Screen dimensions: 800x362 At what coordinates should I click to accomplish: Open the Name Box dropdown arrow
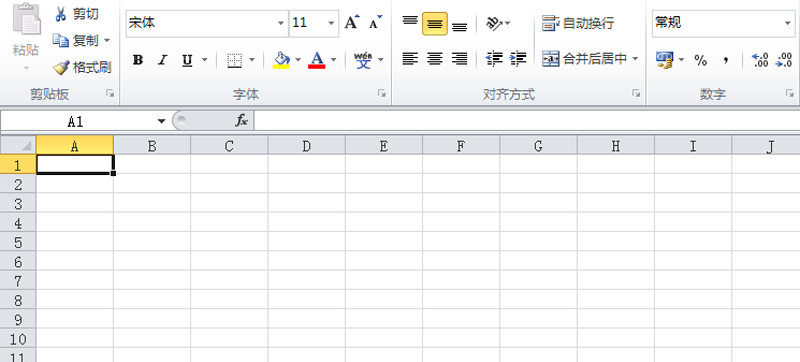(162, 121)
